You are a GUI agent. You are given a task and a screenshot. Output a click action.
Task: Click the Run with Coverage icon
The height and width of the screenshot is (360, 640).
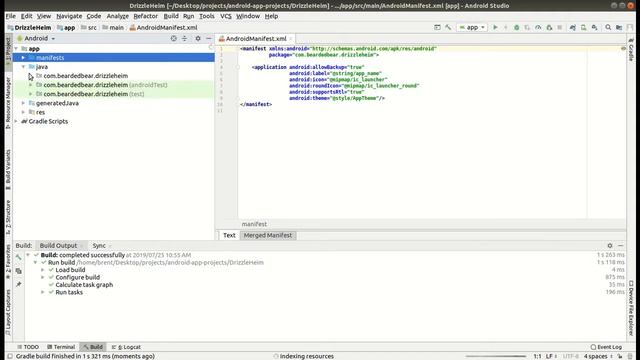(527, 27)
